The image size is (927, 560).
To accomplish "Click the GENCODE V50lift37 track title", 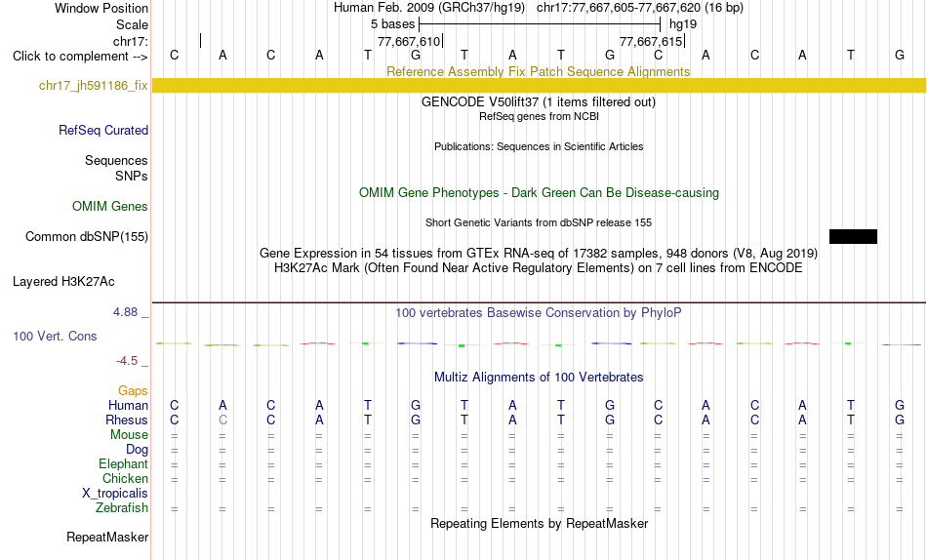I will (539, 101).
